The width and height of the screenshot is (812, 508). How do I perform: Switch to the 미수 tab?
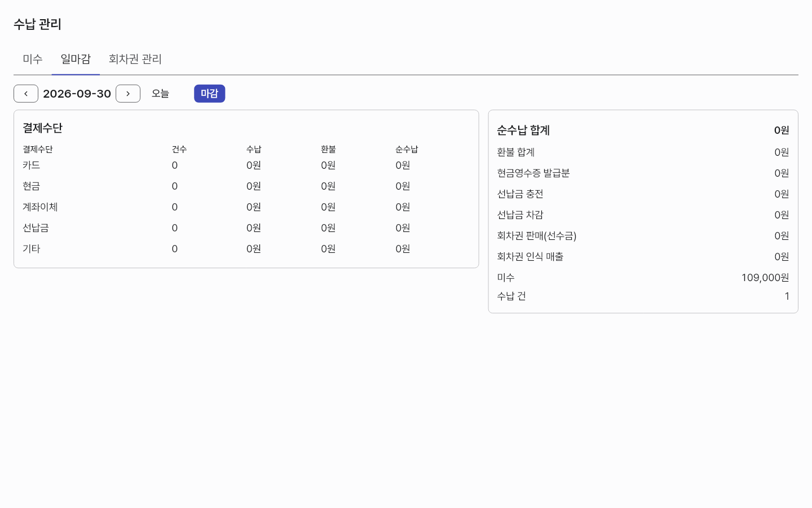[33, 59]
